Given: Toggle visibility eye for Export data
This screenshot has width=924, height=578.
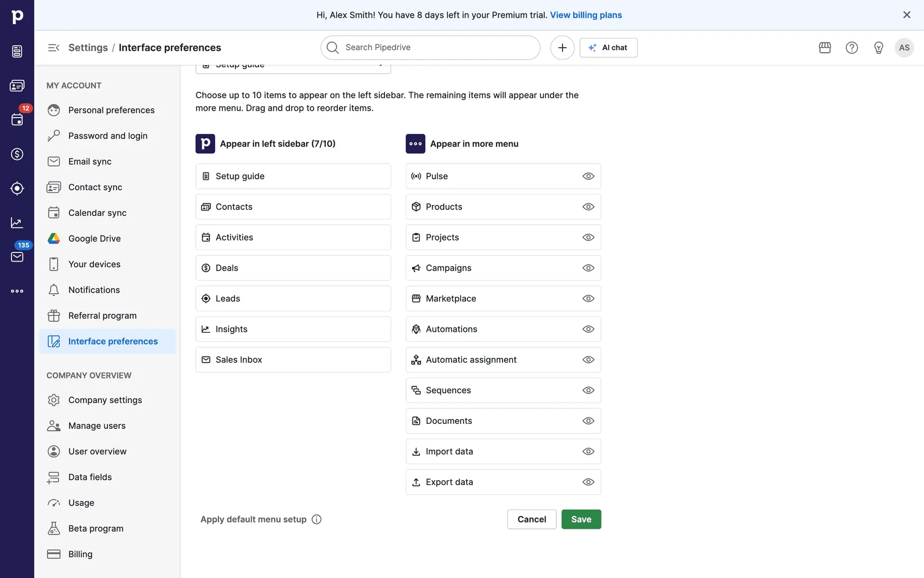Looking at the screenshot, I should tap(588, 482).
